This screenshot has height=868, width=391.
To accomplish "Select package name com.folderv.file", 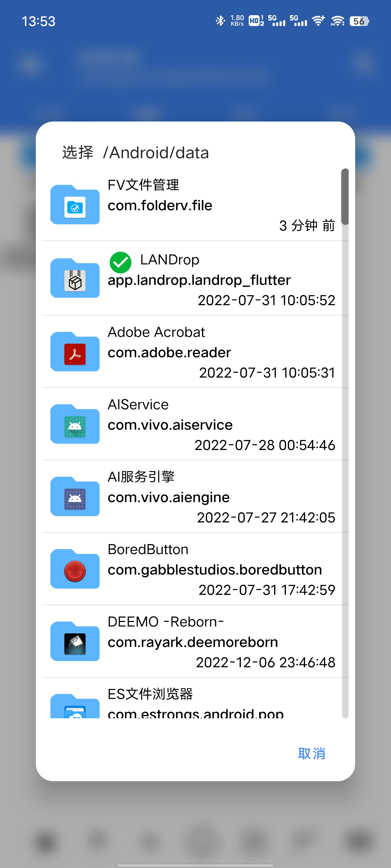I will point(160,206).
